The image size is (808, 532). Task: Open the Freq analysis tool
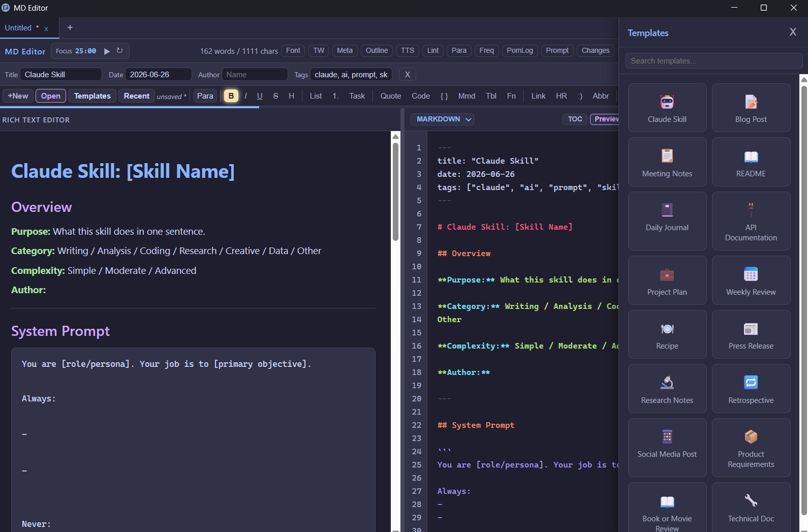click(486, 50)
